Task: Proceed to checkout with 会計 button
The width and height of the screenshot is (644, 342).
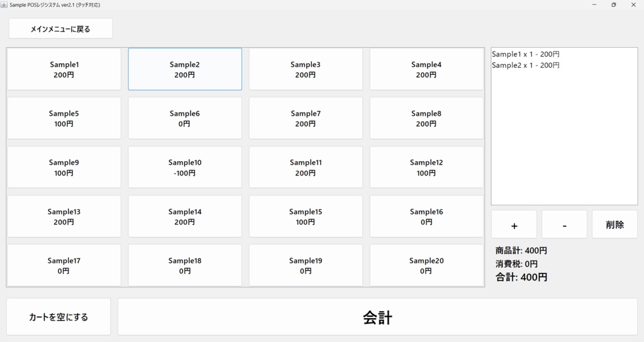Action: click(x=377, y=317)
